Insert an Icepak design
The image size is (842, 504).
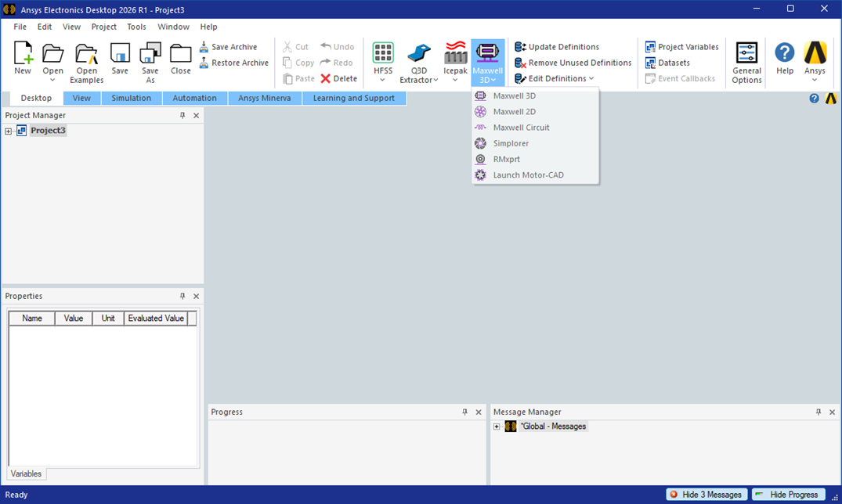[455, 57]
